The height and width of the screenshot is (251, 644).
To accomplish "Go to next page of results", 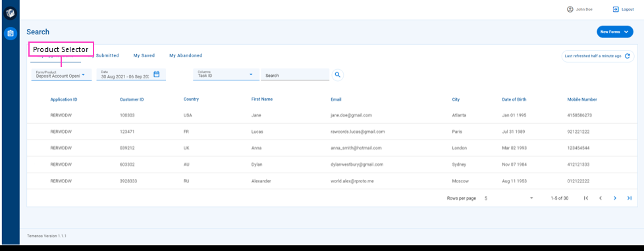I will point(615,198).
